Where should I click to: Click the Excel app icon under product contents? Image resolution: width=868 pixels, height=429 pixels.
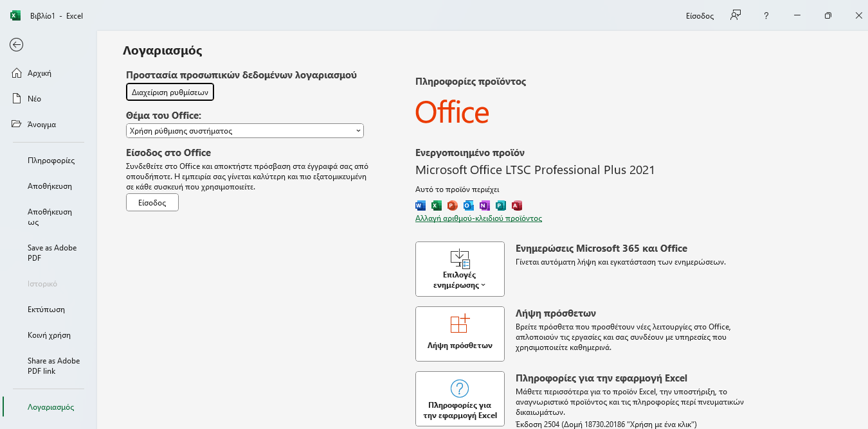point(437,206)
